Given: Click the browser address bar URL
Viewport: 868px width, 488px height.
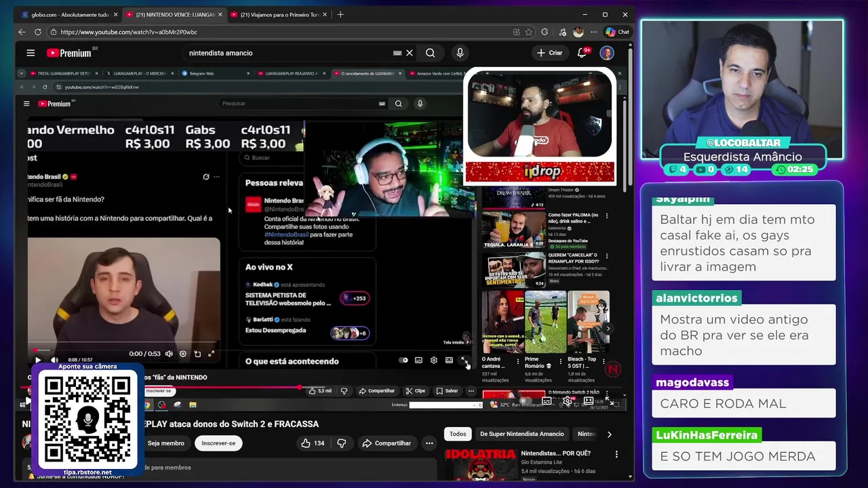Looking at the screenshot, I should pyautogui.click(x=129, y=32).
